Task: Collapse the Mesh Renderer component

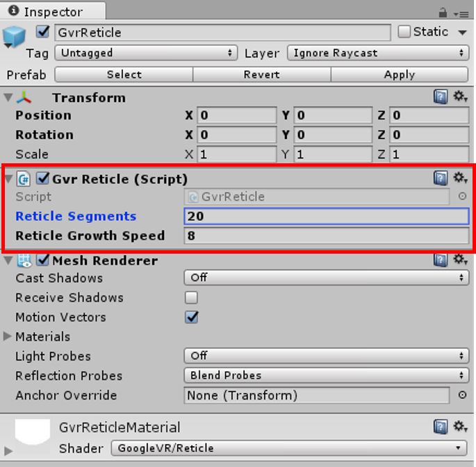Action: tap(8, 261)
